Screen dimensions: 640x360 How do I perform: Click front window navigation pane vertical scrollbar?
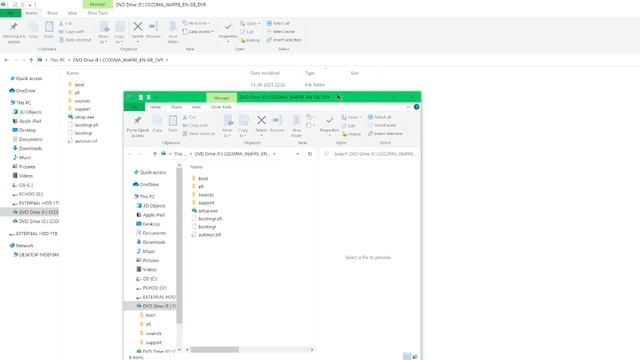click(x=179, y=245)
